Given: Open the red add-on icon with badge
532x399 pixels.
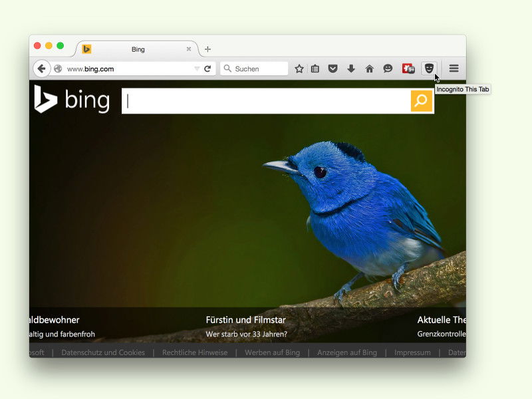Looking at the screenshot, I should (x=408, y=69).
